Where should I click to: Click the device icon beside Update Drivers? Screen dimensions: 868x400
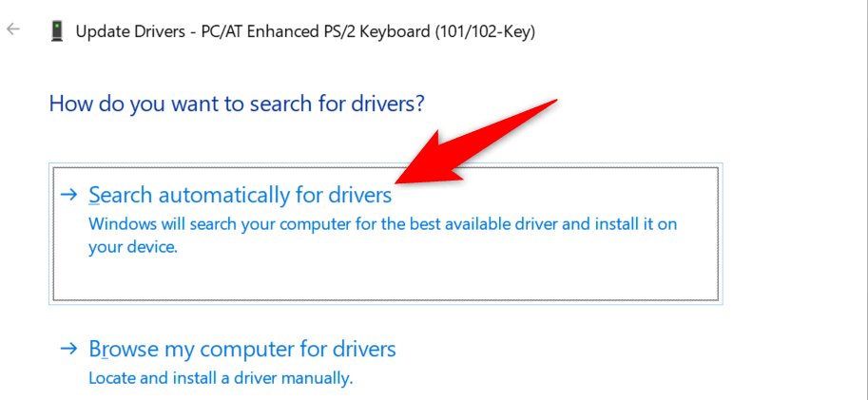tap(57, 31)
